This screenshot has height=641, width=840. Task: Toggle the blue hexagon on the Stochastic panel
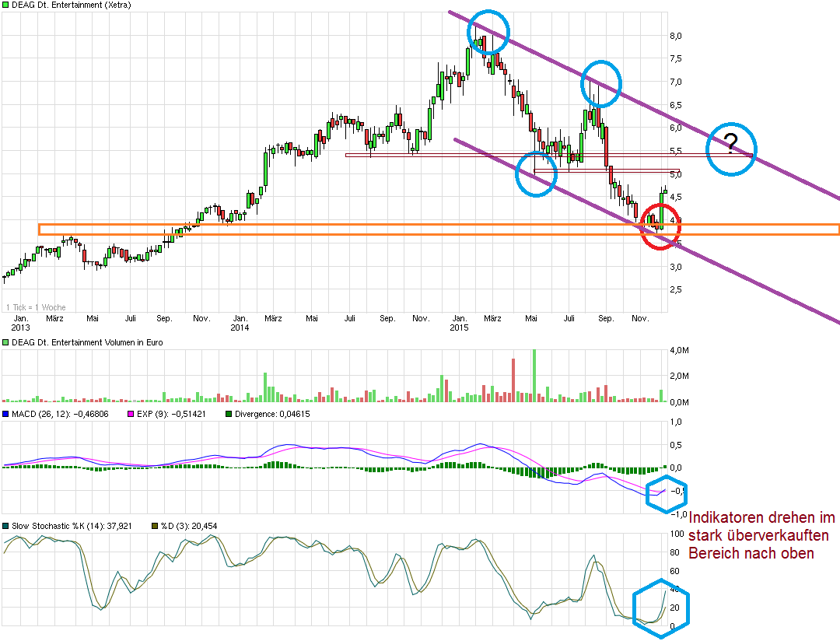662,608
